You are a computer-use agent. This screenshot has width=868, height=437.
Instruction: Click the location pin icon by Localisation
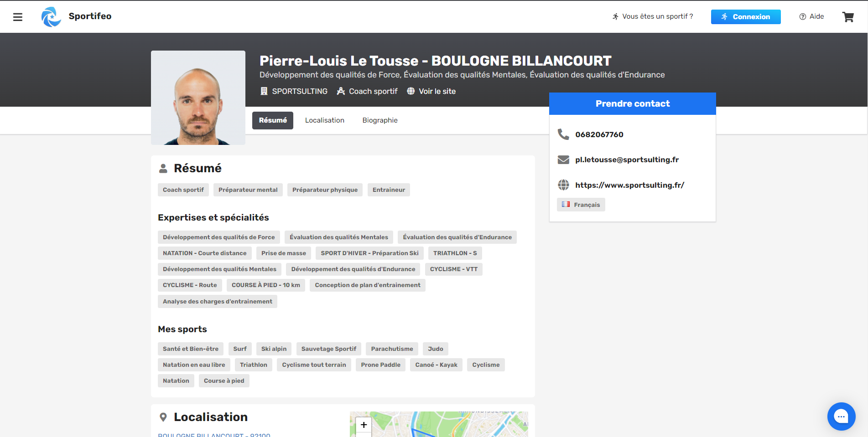(163, 417)
